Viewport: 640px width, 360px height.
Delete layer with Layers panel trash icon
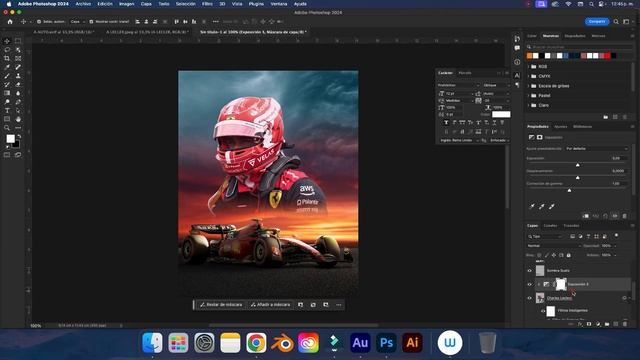625,324
